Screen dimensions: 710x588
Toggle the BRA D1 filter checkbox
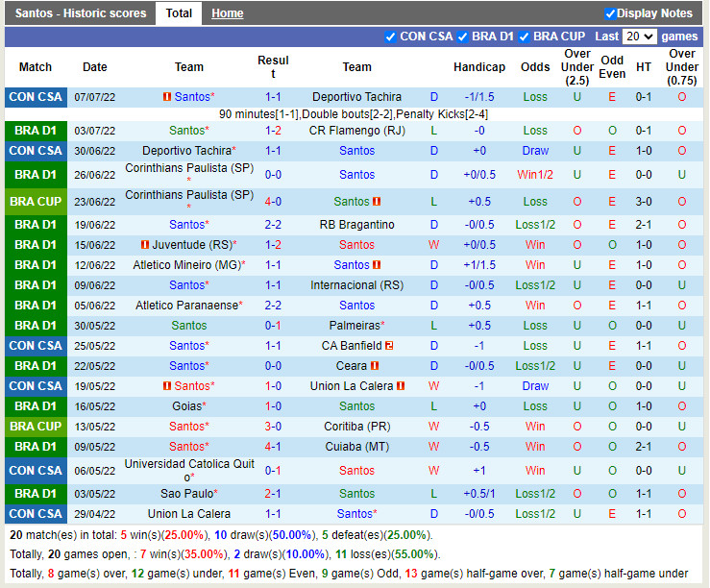click(x=462, y=37)
